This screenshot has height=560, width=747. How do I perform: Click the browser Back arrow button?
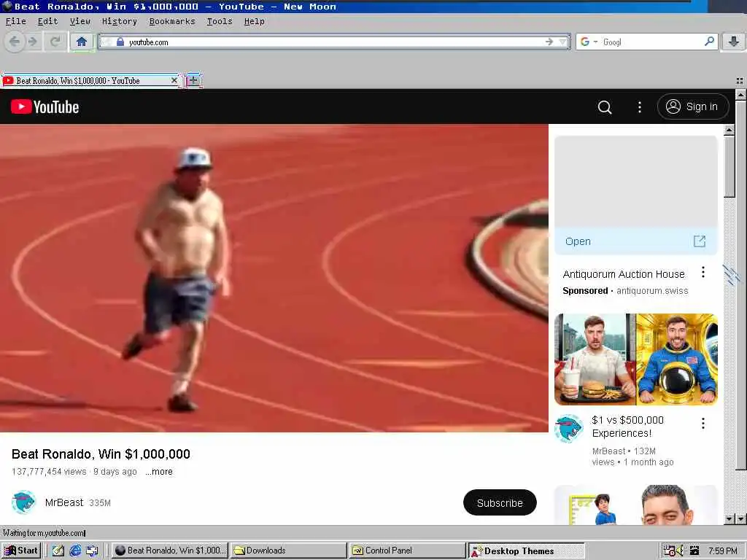click(15, 42)
